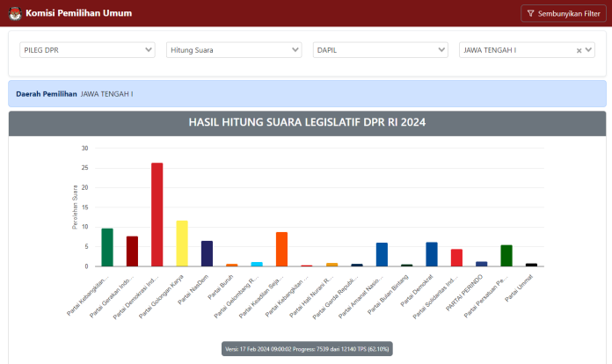Image resolution: width=612 pixels, height=364 pixels.
Task: Select the first green Partai Kebangkitan bar
Action: [107, 247]
